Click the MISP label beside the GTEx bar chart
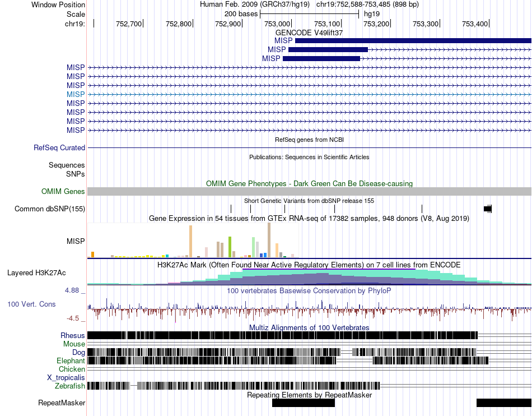 pyautogui.click(x=76, y=242)
